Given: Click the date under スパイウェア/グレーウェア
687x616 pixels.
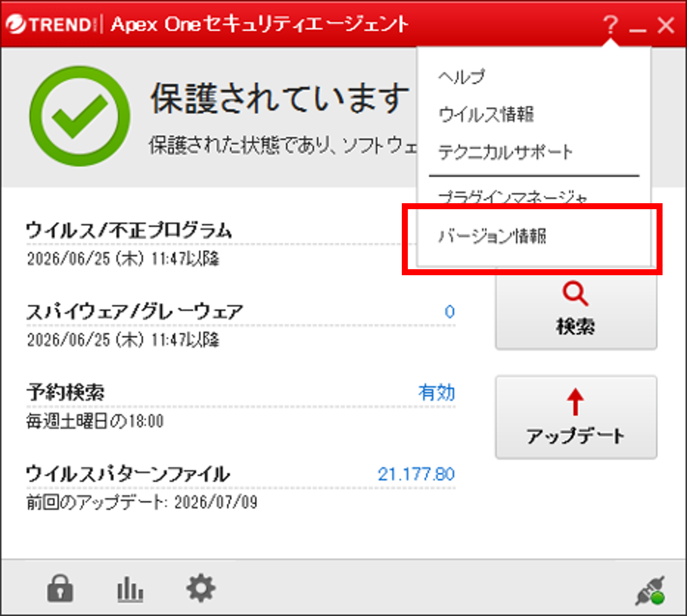Looking at the screenshot, I should [123, 340].
